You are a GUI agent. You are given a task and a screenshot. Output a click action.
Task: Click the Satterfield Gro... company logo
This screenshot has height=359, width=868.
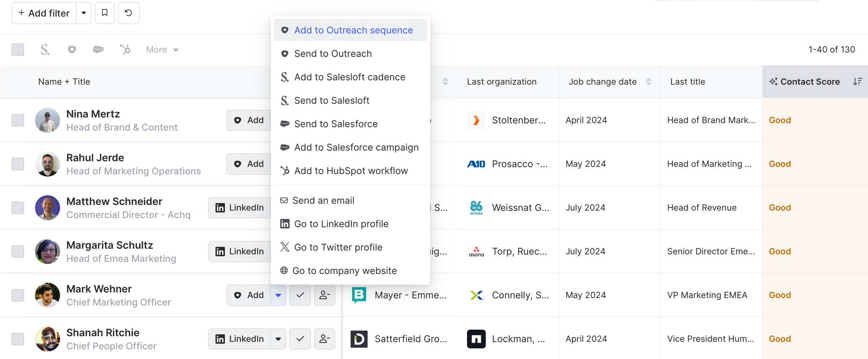coord(359,339)
